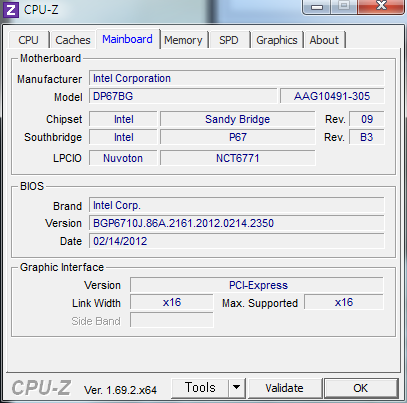Image resolution: width=407 pixels, height=403 pixels.
Task: Click the Southbridge P67 value
Action: tap(237, 137)
